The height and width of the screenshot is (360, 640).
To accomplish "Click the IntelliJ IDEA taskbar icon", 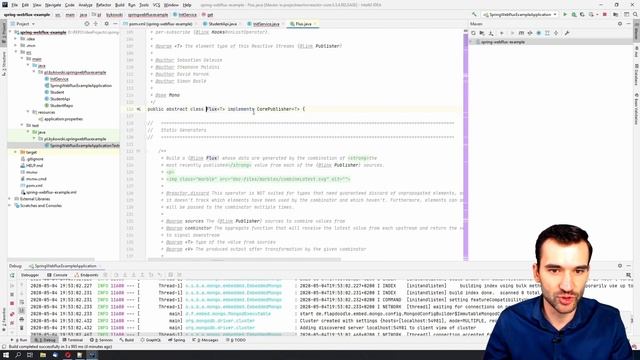I will point(92,355).
